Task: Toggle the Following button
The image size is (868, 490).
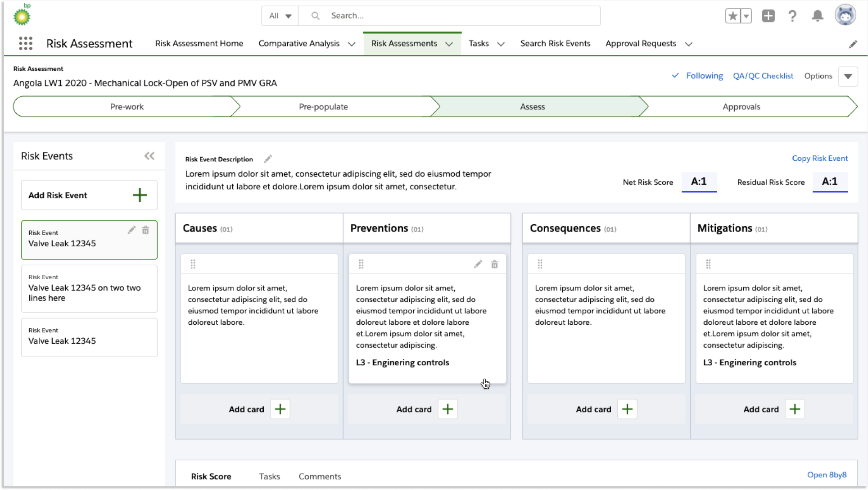Action: coord(697,76)
